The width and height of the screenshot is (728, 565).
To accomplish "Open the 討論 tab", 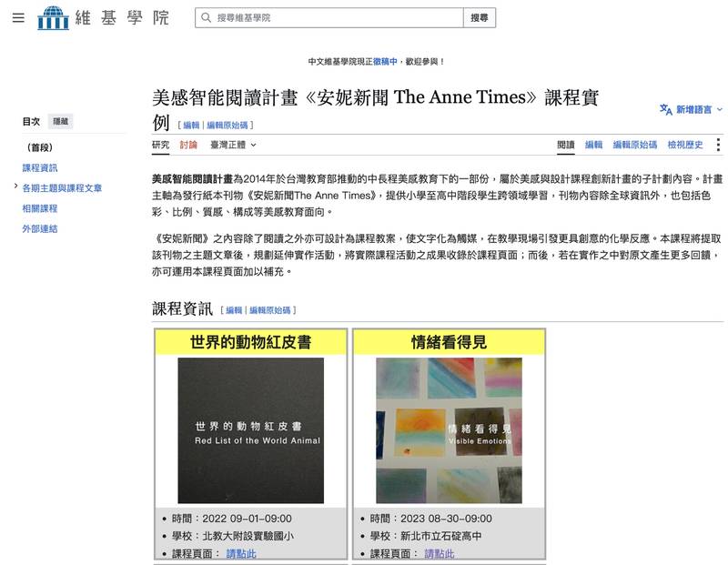I will point(188,145).
